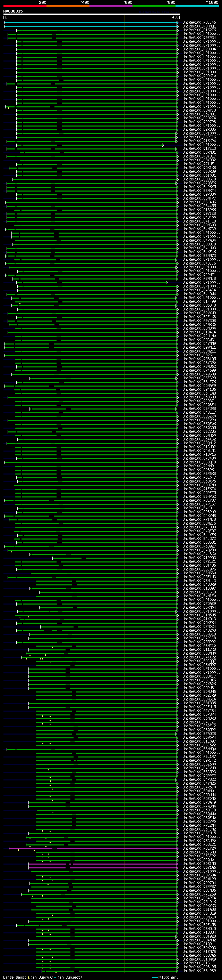Screen dimensions: 222x980
Task: Select label UniRef100_B4KF46
Action: 199,252
